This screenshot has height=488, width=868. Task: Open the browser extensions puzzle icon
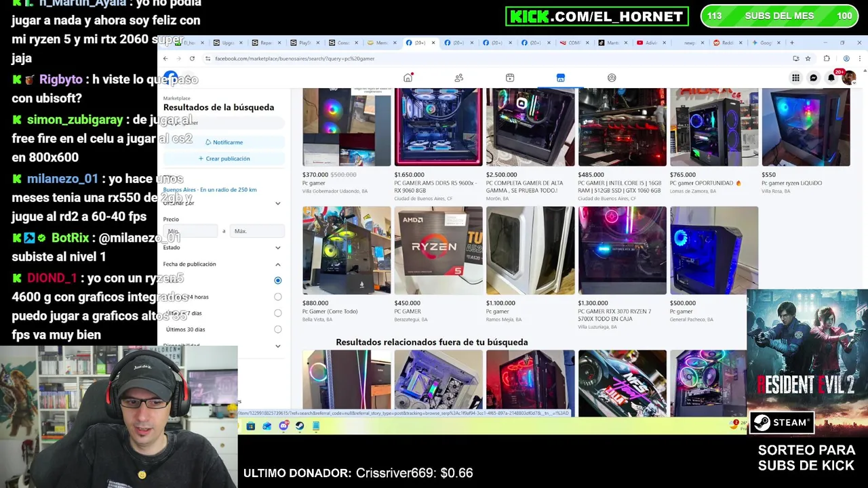click(827, 58)
